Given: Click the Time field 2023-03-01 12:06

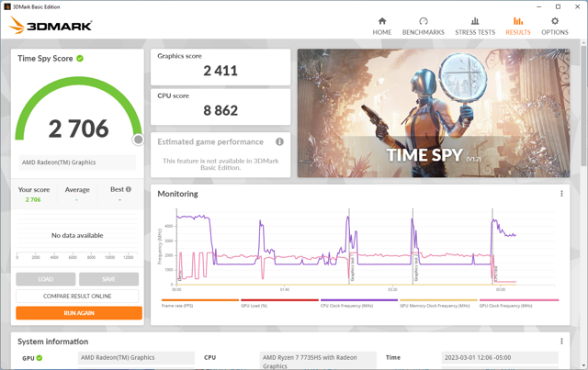Looking at the screenshot, I should pos(500,358).
